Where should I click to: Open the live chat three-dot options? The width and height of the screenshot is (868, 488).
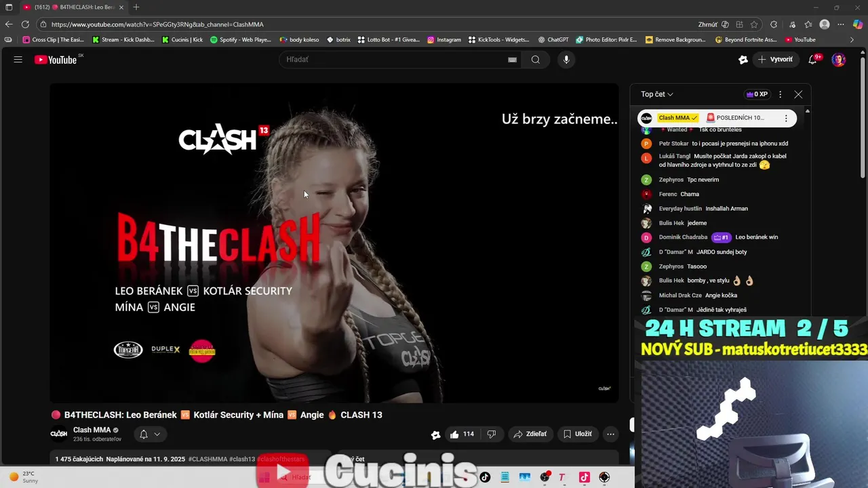pyautogui.click(x=780, y=94)
